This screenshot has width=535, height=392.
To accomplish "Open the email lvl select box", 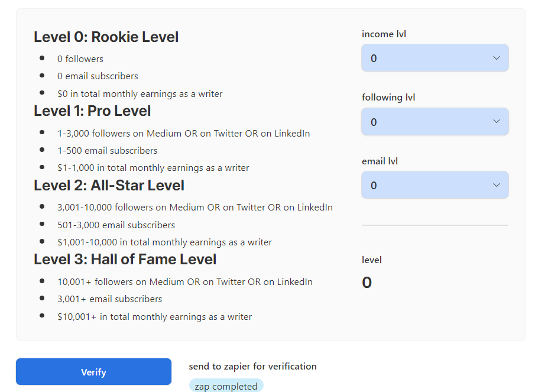I will 435,185.
